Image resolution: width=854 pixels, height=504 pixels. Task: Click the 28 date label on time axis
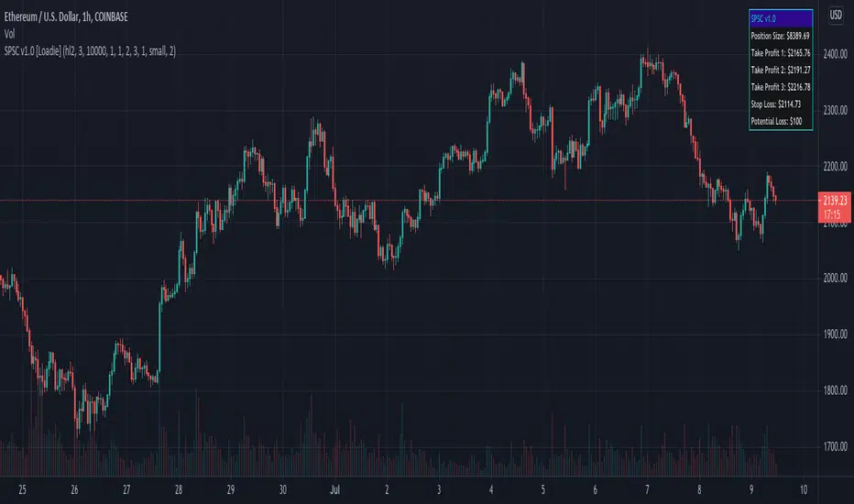pyautogui.click(x=179, y=490)
